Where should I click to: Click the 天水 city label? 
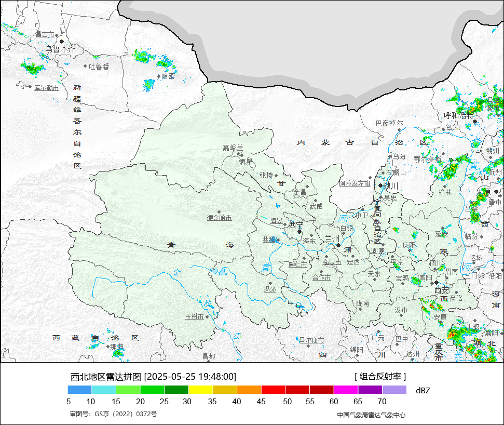[x=374, y=274]
